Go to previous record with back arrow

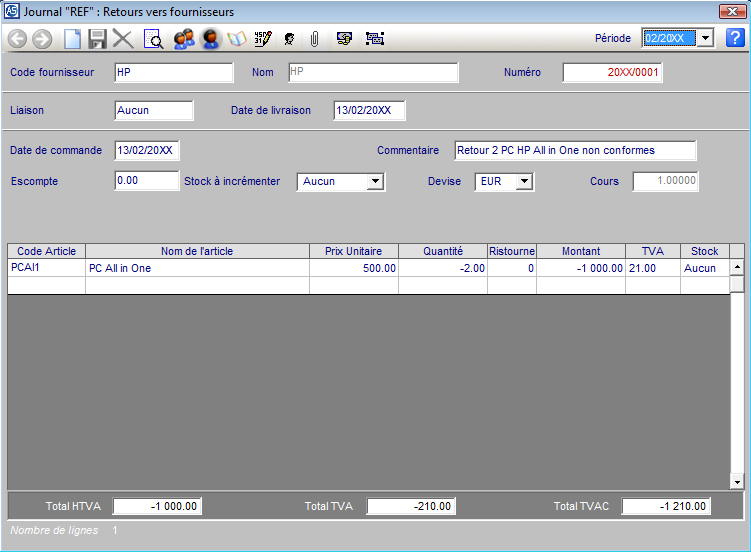17,39
